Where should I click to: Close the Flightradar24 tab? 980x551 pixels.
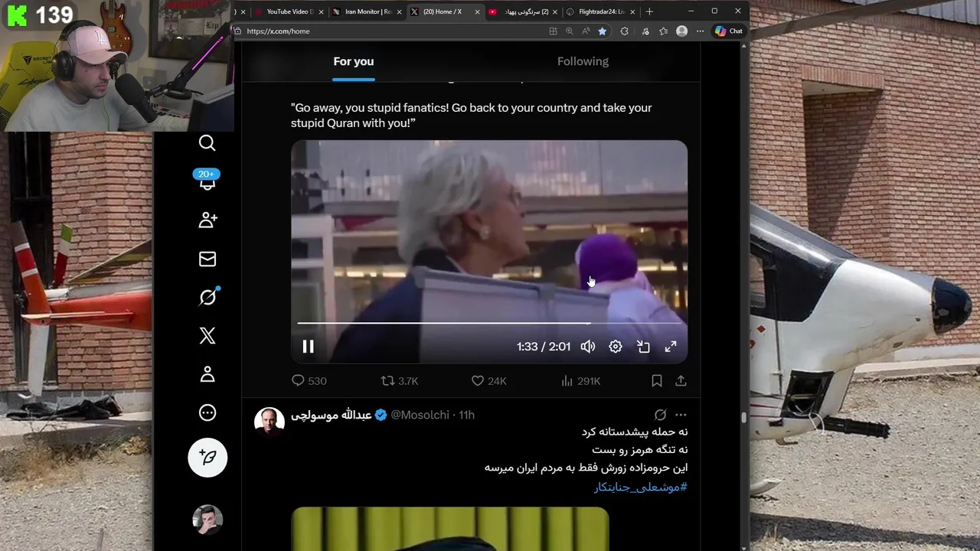pyautogui.click(x=632, y=11)
